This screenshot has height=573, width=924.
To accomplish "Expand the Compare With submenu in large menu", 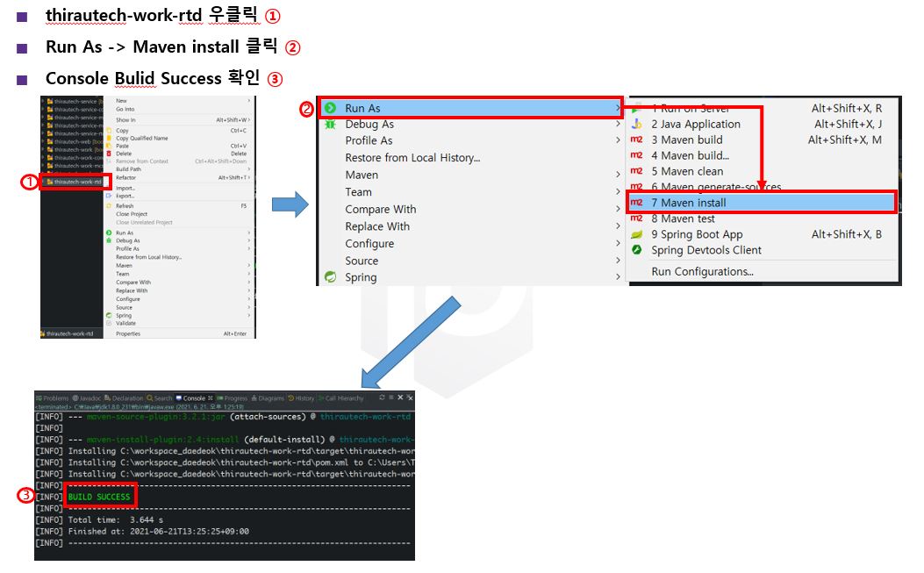I will [618, 210].
